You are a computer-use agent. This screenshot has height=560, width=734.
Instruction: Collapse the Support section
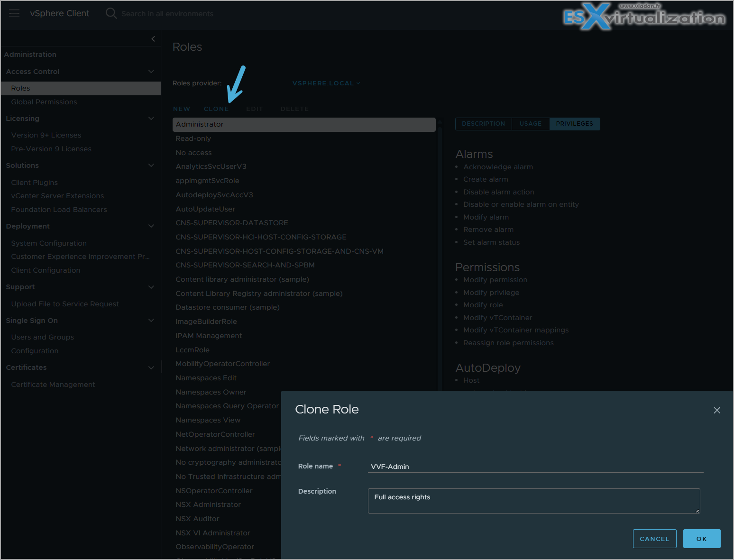point(151,287)
